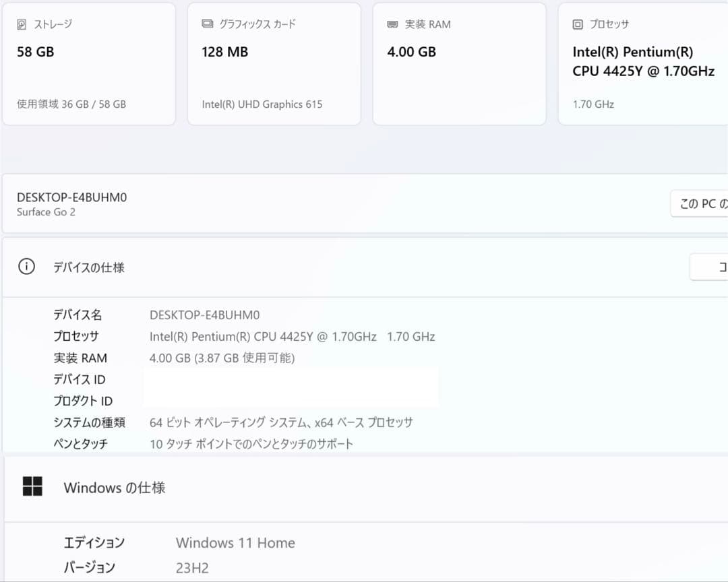
Task: Click the 使用領域 36 GB / 58 GB text
Action: point(71,104)
